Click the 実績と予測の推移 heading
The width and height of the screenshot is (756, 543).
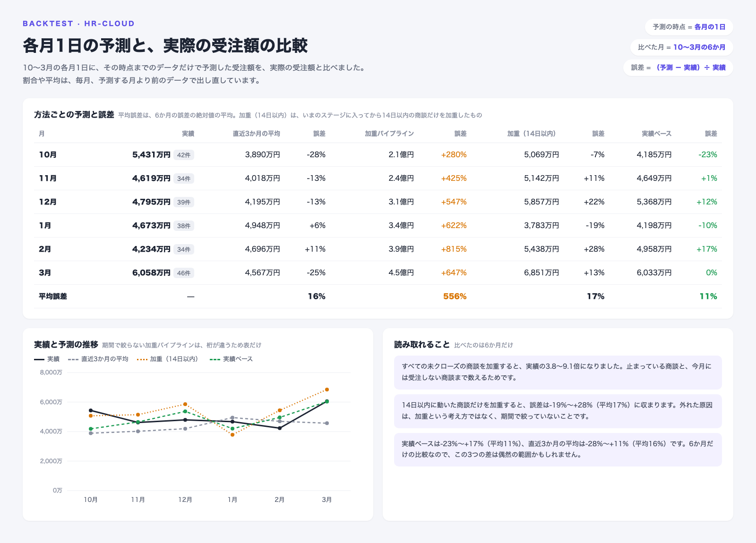click(x=66, y=345)
